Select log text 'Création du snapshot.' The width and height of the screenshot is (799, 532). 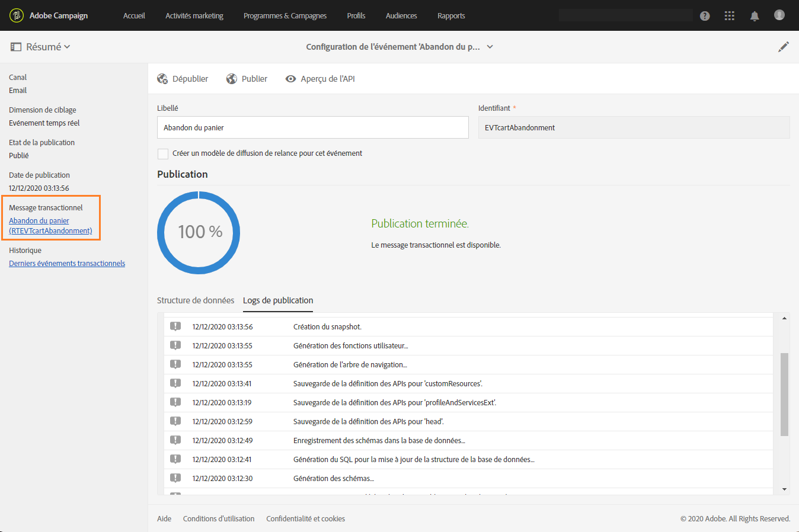pos(327,327)
